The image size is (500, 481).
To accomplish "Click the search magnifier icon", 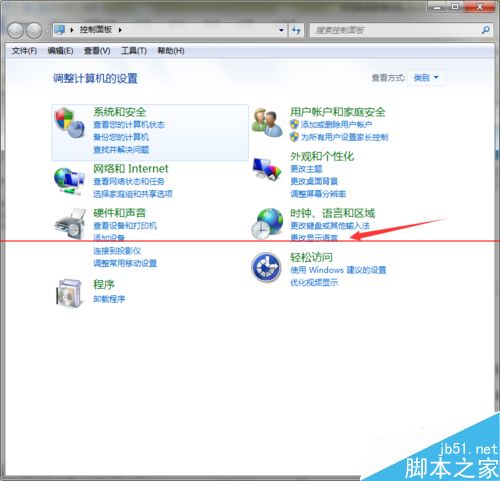I will click(486, 30).
